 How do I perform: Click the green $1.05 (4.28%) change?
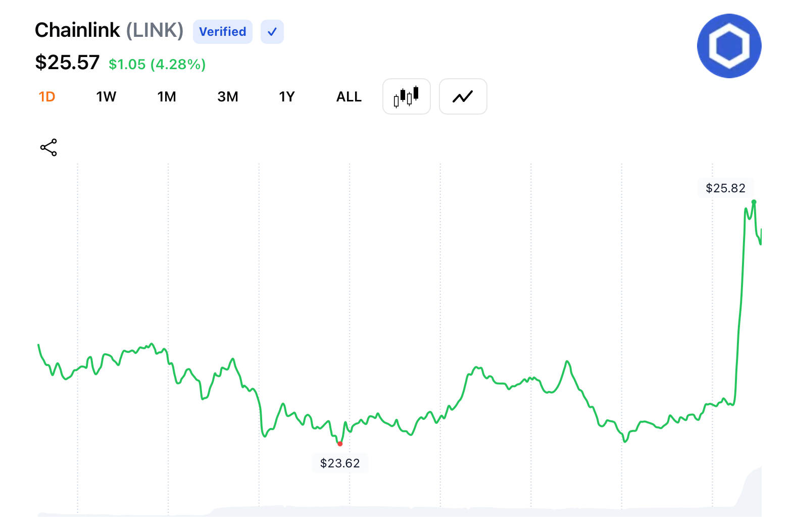157,64
